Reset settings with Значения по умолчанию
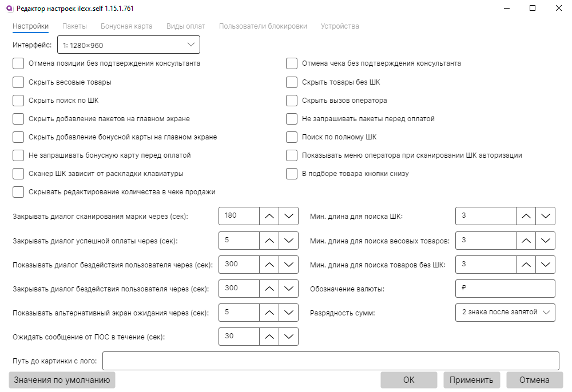The image size is (572, 392). tap(62, 380)
